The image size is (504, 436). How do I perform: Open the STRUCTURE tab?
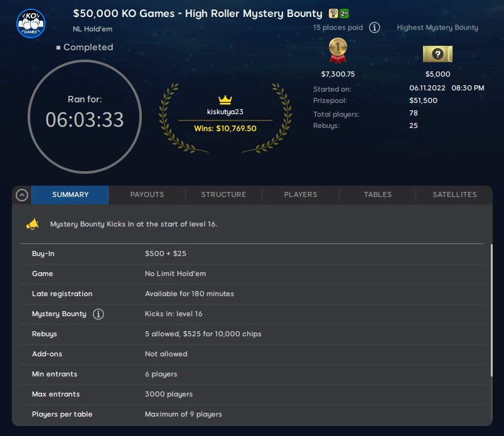[223, 194]
